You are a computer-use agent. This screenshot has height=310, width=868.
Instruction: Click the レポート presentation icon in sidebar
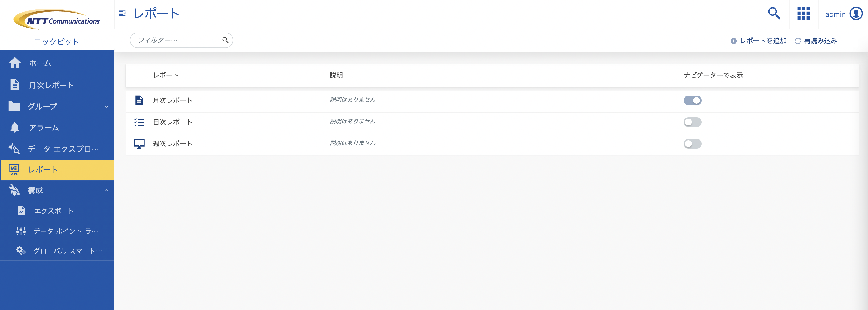[14, 169]
